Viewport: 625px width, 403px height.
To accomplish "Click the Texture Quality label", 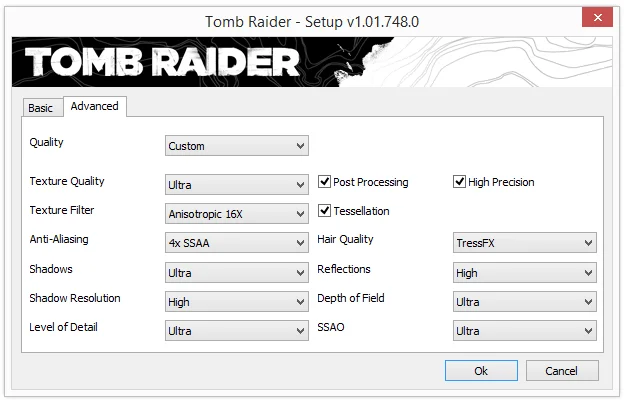I will (x=67, y=181).
